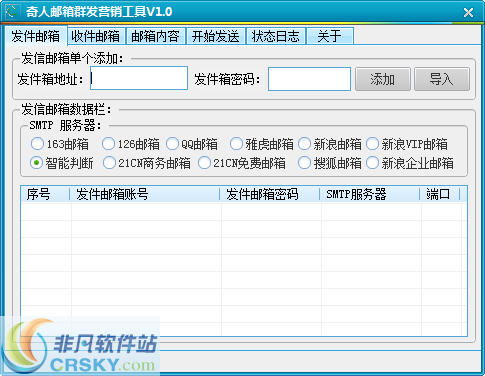Switch to the 发件邮箱 tab
Screen dimensions: 485x376
(35, 36)
